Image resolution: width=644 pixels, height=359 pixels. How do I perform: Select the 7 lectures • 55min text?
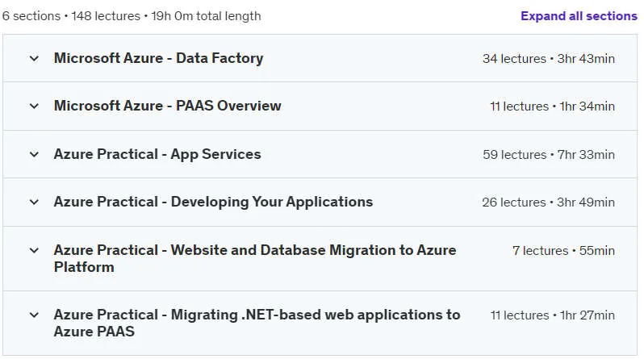click(x=563, y=251)
